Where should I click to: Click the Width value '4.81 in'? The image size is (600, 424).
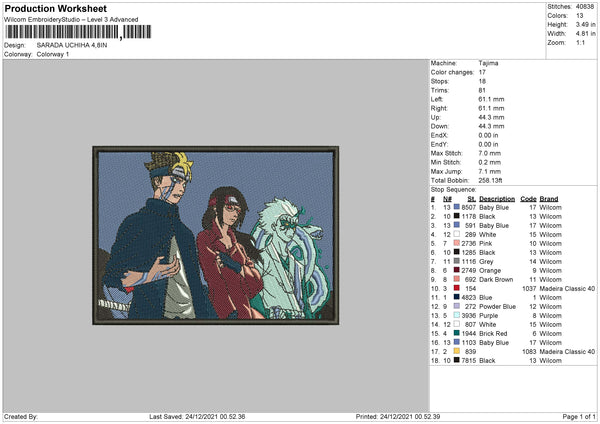585,34
